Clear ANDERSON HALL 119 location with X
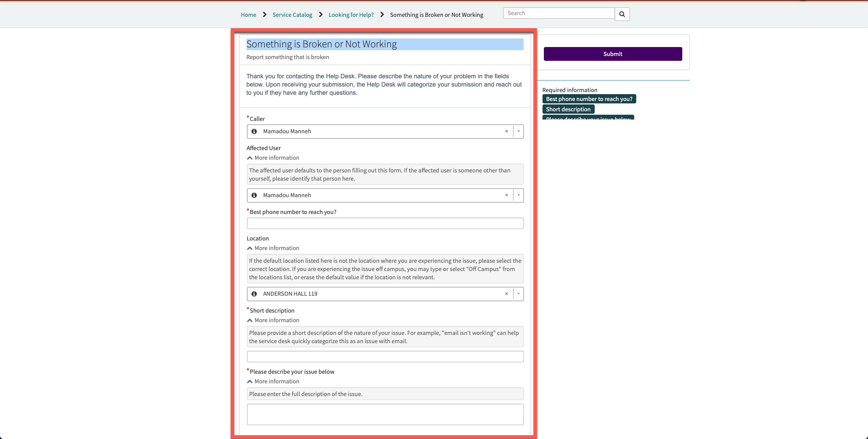This screenshot has height=439, width=868. coord(506,294)
